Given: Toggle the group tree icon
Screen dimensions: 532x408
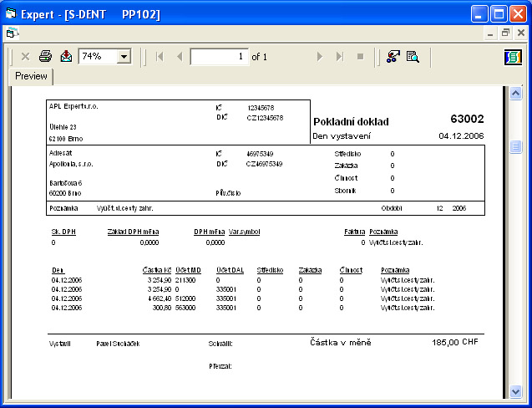Looking at the screenshot, I should [x=393, y=57].
